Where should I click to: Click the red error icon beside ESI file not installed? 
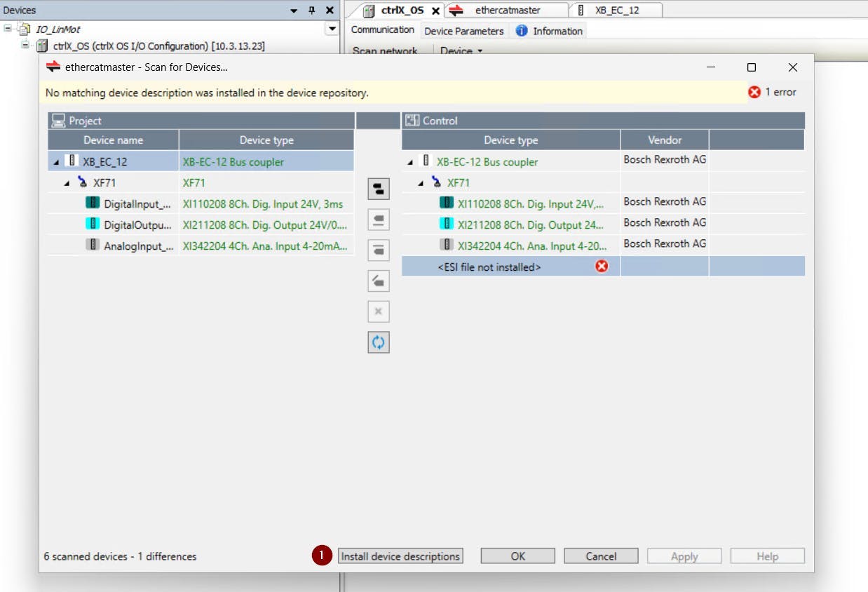[x=602, y=267]
